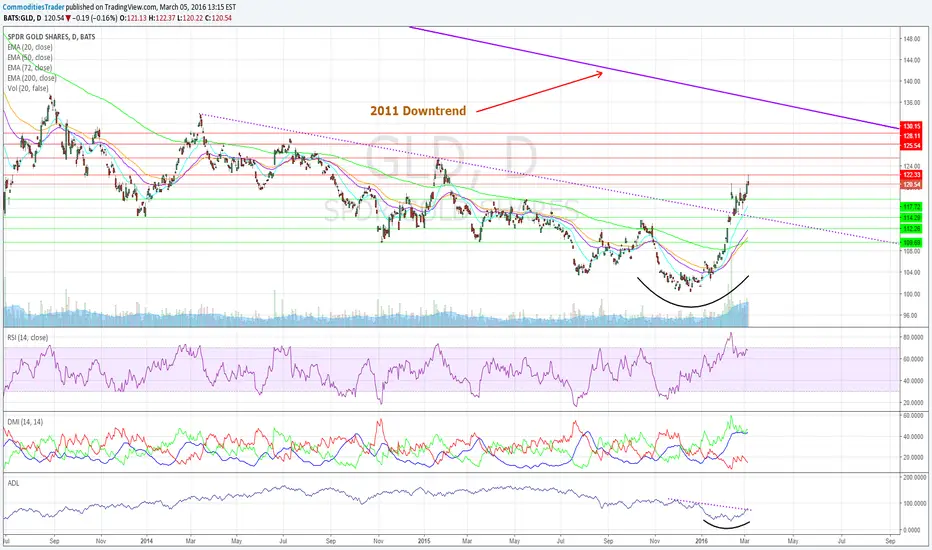Click the 120.54 current price label
The image size is (932, 550).
912,185
